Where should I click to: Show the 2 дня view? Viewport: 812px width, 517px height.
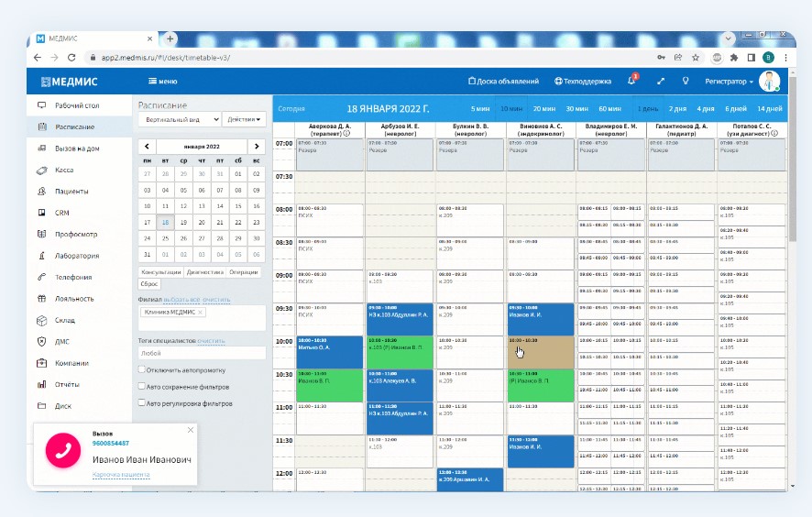coord(677,109)
